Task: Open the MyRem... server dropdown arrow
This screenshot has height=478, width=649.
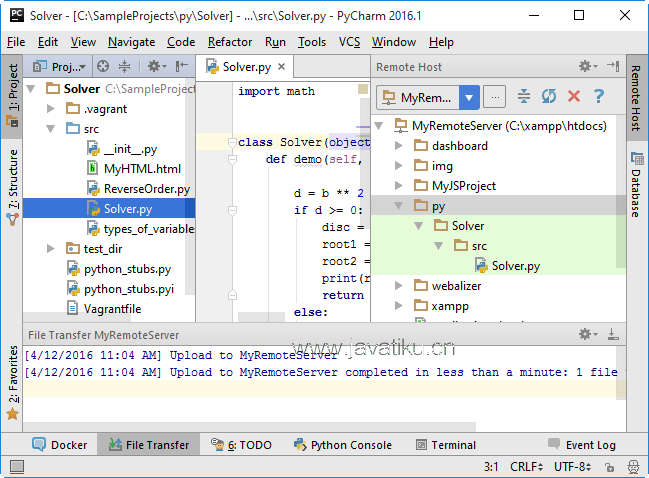Action: pos(469,98)
